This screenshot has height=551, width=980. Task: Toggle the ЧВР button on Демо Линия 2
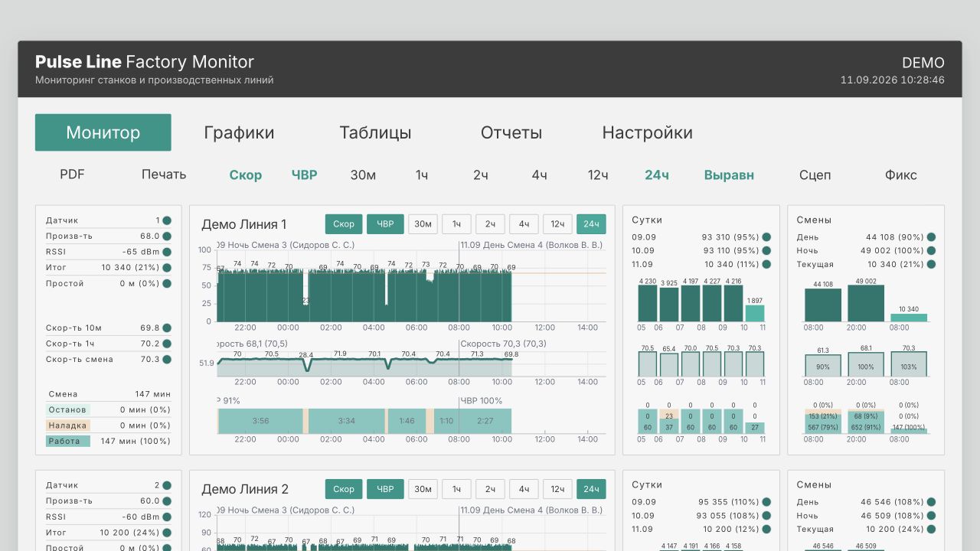(385, 489)
